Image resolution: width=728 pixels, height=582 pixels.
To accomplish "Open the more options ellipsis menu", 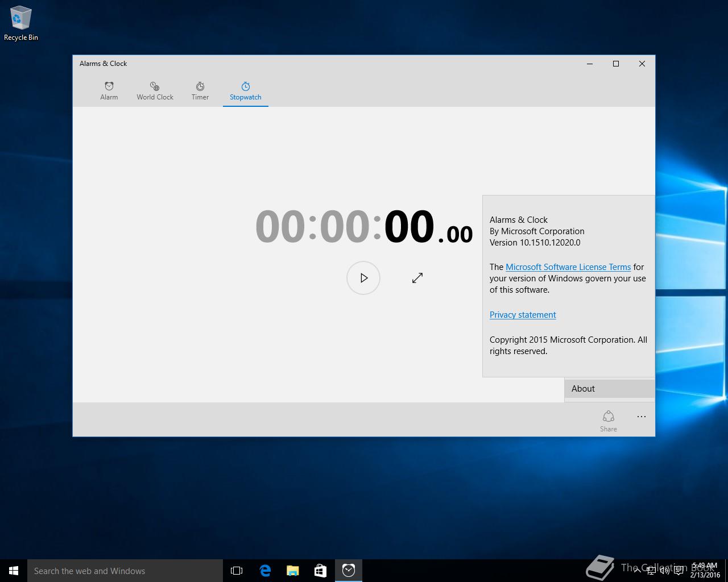I will (x=642, y=417).
